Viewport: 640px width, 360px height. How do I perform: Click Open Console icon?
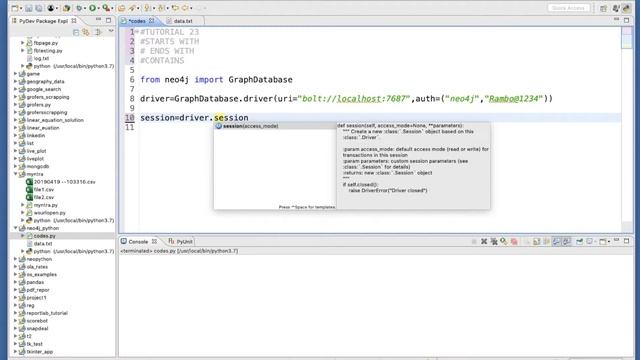click(602, 242)
